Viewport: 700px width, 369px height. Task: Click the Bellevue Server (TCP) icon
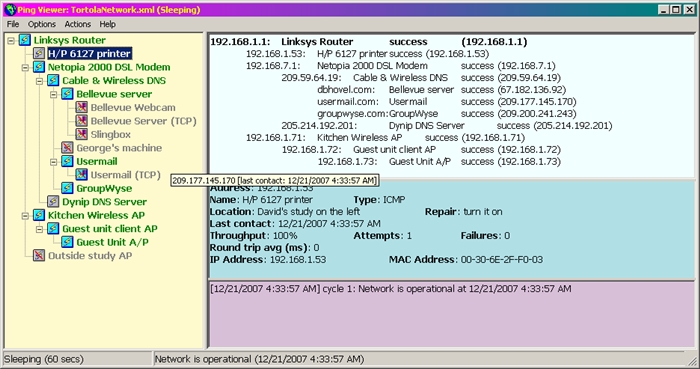81,120
